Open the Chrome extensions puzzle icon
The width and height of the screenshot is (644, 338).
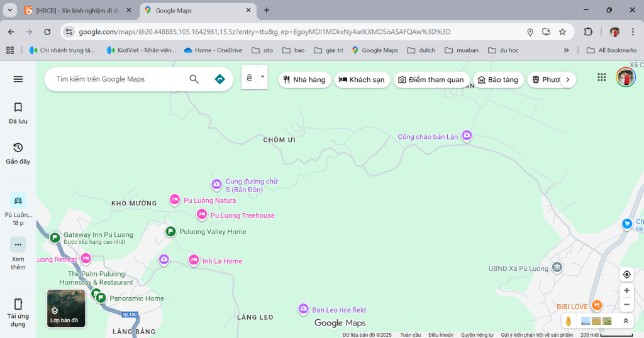588,31
